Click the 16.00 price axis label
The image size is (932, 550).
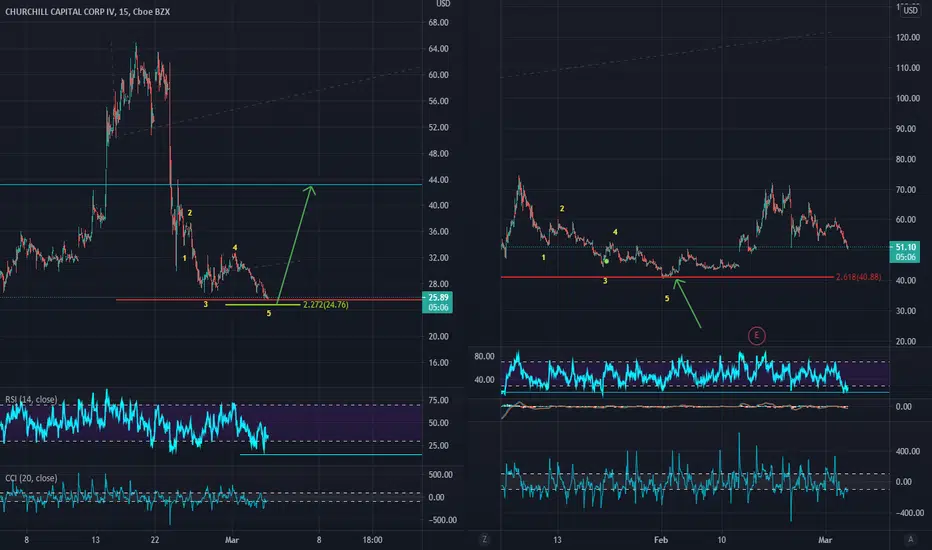(x=439, y=363)
